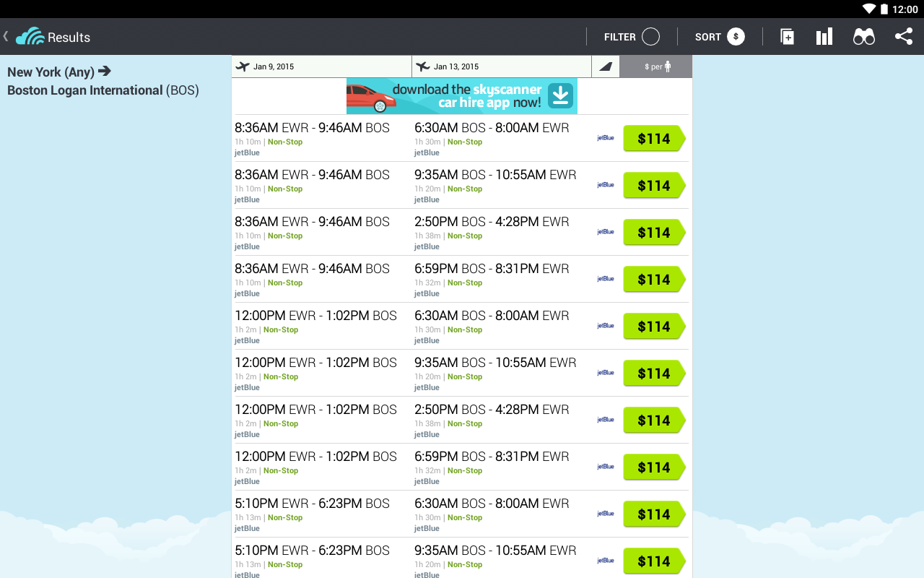Viewport: 924px width, 578px height.
Task: Select the $114 price for the 8:36AM flight
Action: [x=652, y=139]
